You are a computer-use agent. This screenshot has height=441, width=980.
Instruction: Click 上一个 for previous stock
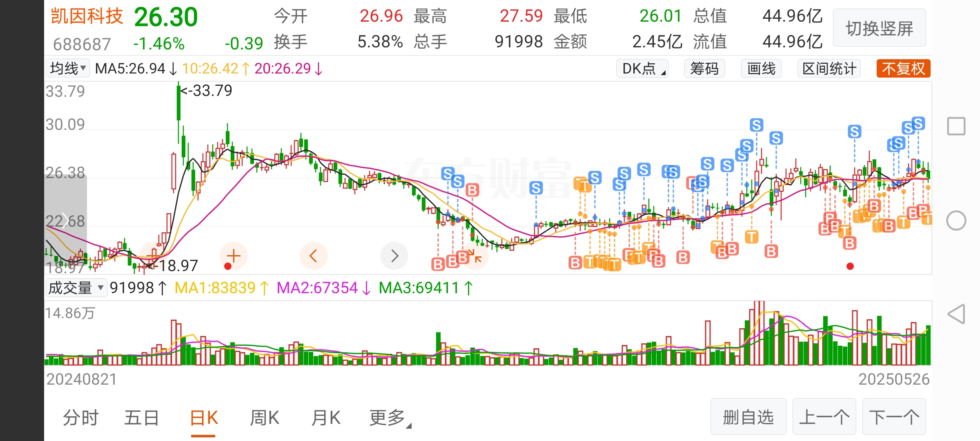(x=824, y=417)
